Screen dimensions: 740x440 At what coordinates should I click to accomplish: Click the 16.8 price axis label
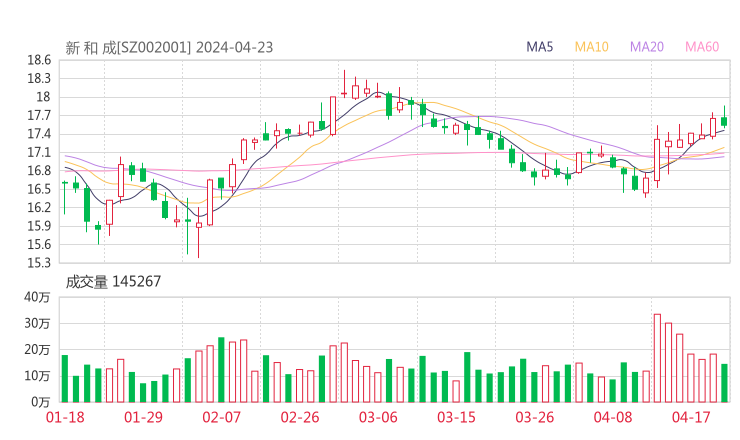coord(39,170)
